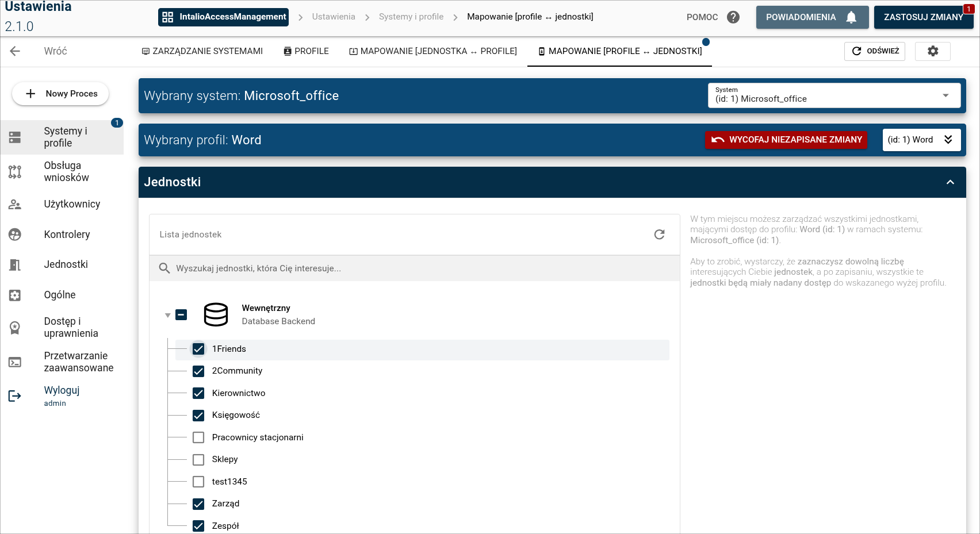Click the Jednostki building icon
Viewport: 980px width, 534px height.
coord(15,264)
